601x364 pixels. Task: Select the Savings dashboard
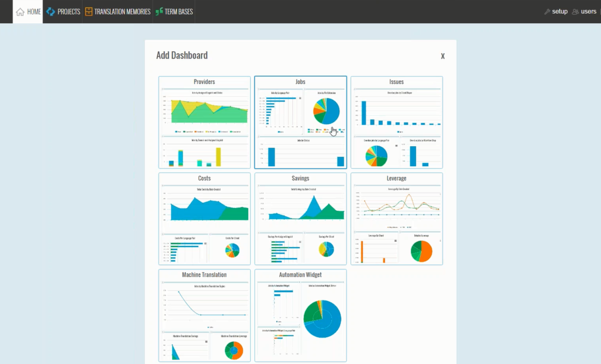click(301, 219)
